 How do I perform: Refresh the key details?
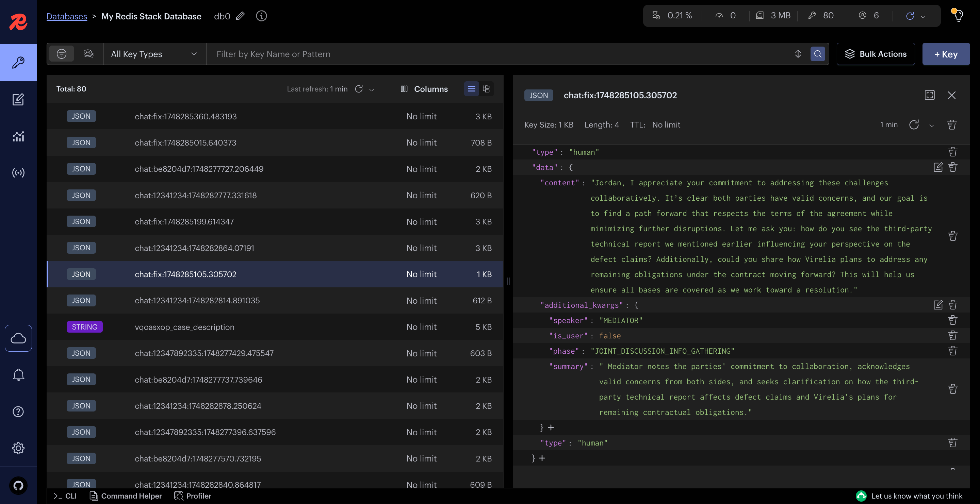coord(914,125)
